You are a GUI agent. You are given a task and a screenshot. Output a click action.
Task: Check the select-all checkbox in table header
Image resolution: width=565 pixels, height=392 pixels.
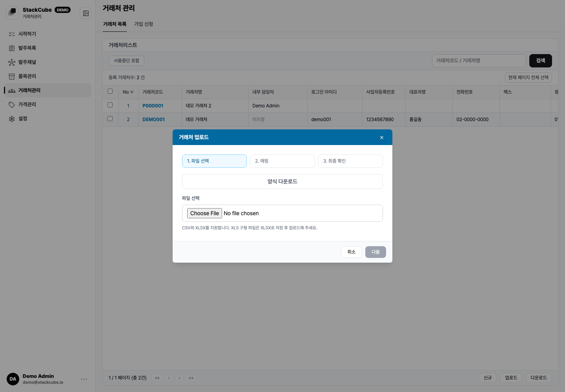pyautogui.click(x=110, y=91)
